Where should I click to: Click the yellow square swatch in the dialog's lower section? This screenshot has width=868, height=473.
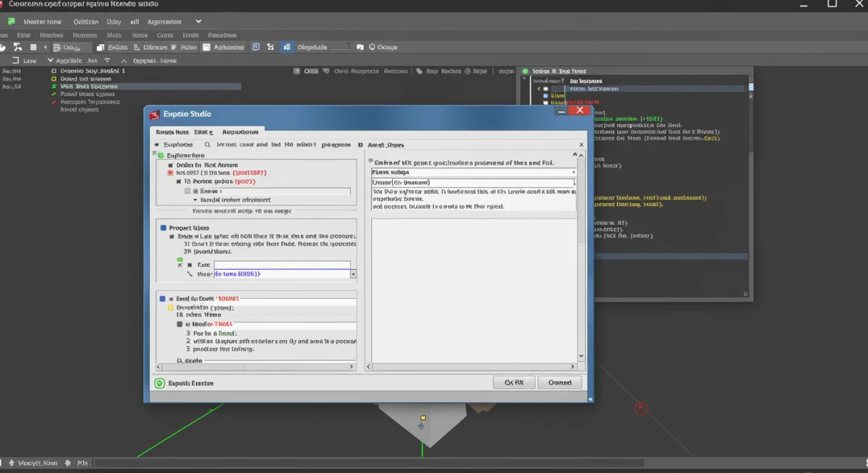coord(171,307)
